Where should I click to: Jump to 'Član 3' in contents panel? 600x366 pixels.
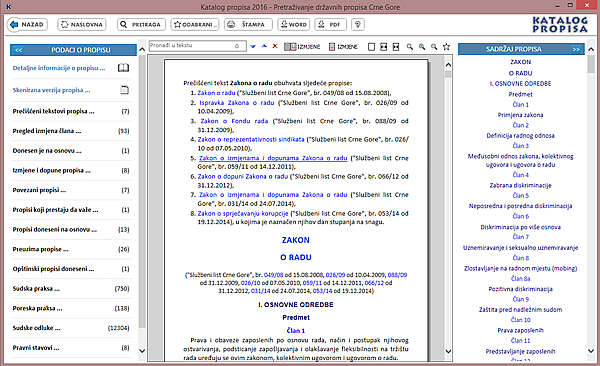520,146
